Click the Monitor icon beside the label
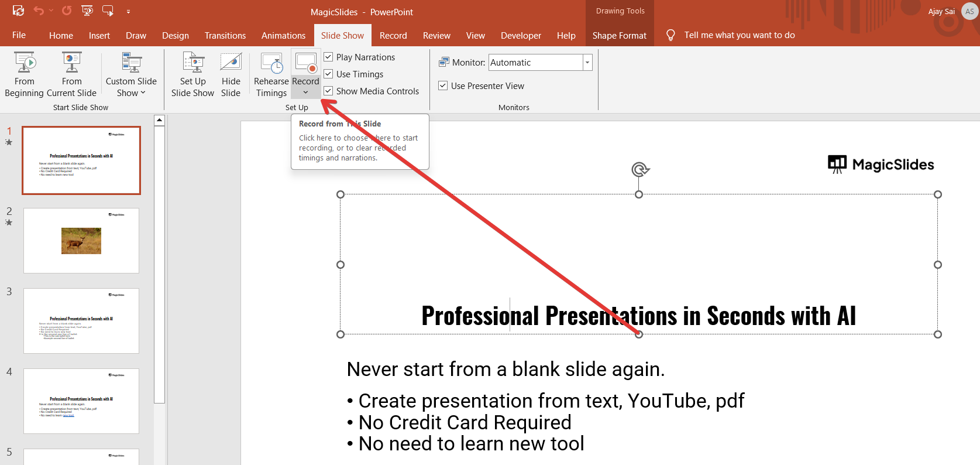 (444, 62)
